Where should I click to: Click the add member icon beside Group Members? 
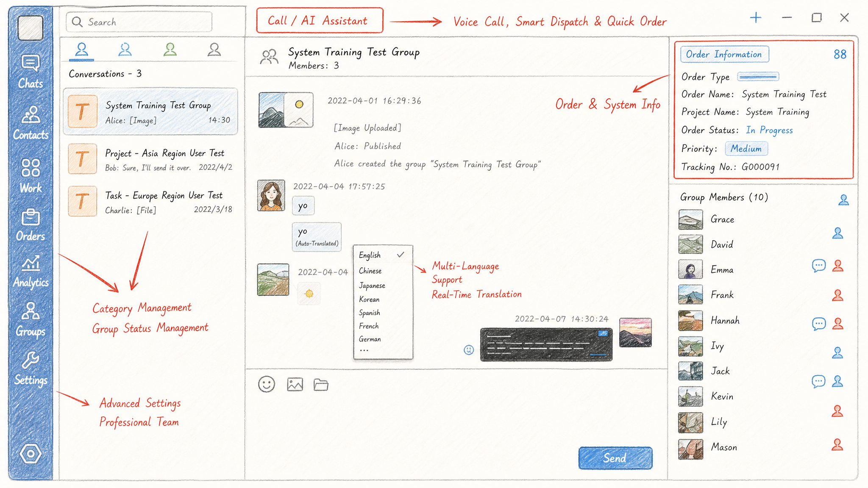click(843, 200)
